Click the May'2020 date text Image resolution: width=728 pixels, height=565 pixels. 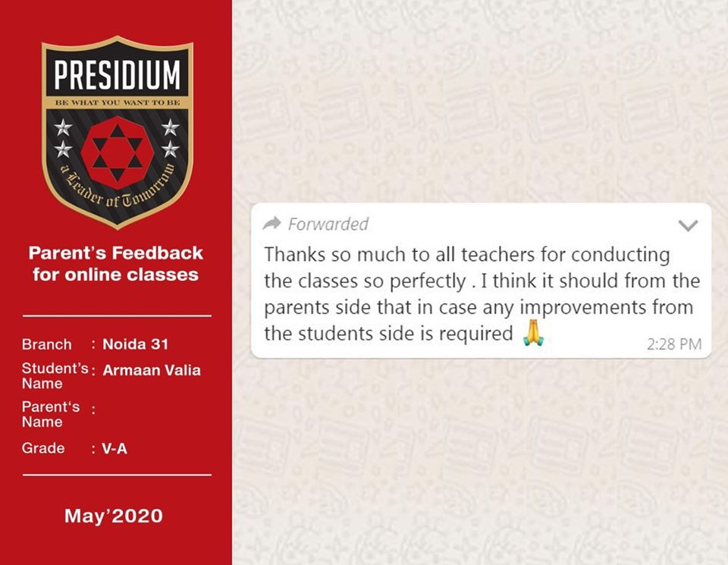tap(114, 516)
